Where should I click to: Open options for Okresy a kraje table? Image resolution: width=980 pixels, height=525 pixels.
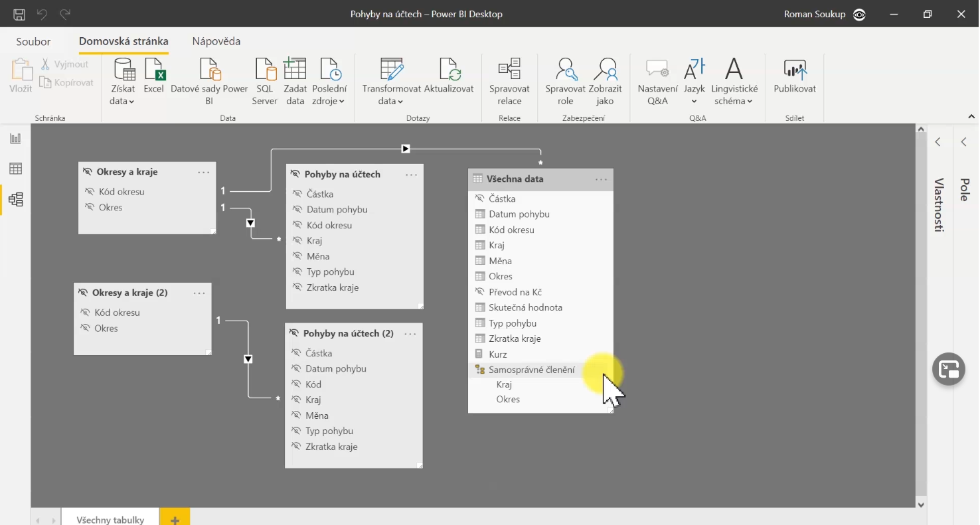(x=204, y=173)
